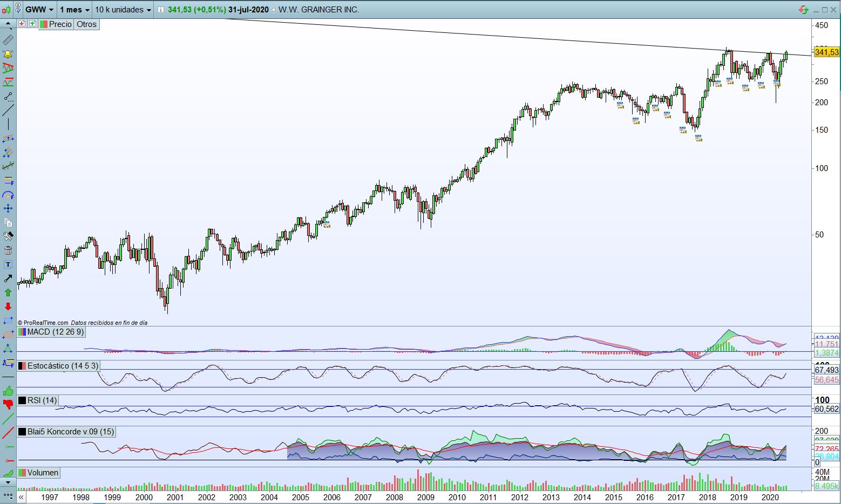The height and width of the screenshot is (504, 841).
Task: Open the '1 mes' timeframe dropdown
Action: pyautogui.click(x=74, y=10)
